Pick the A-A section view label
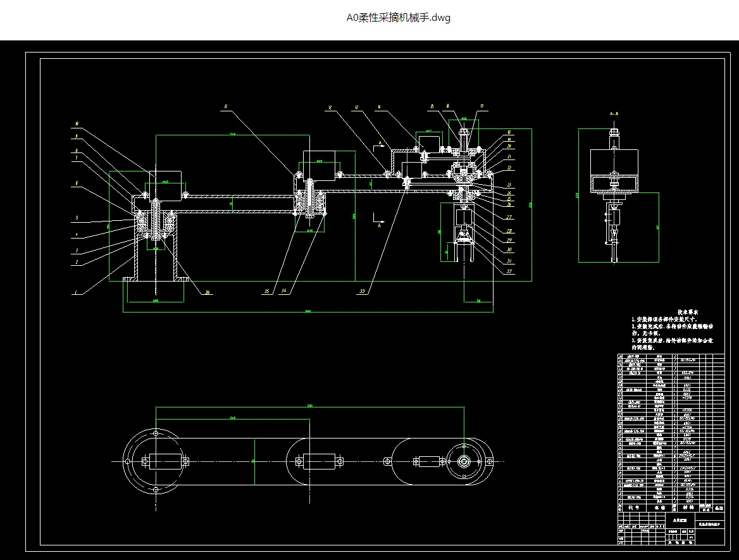Viewport: 739px width, 560px height. coord(614,114)
